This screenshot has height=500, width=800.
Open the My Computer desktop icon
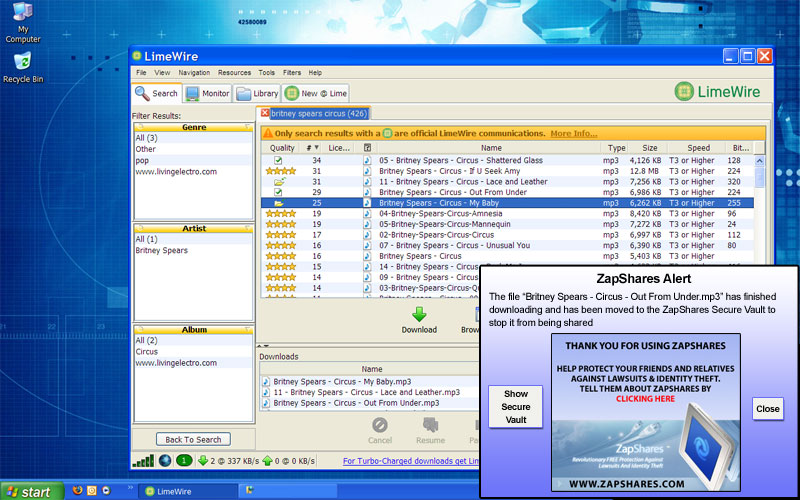point(22,22)
